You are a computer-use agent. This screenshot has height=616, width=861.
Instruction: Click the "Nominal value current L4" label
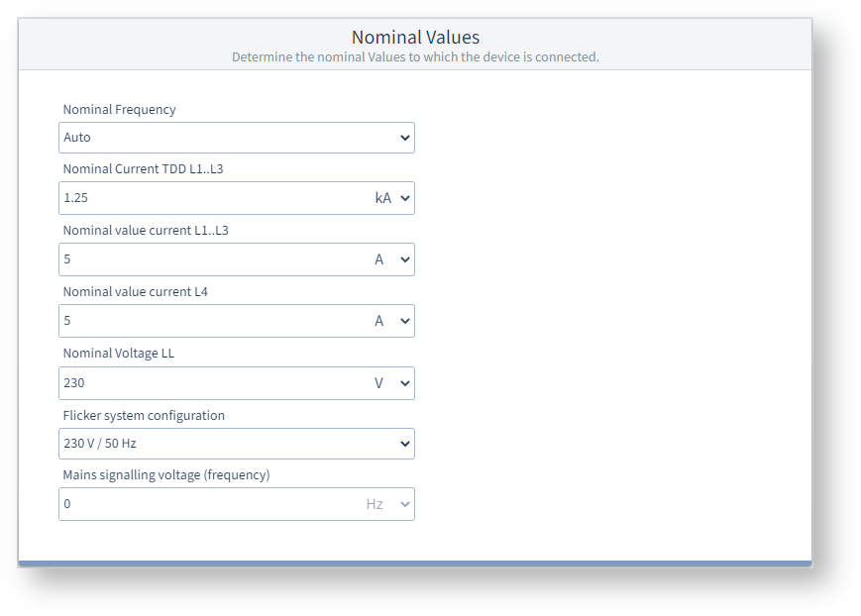click(135, 292)
